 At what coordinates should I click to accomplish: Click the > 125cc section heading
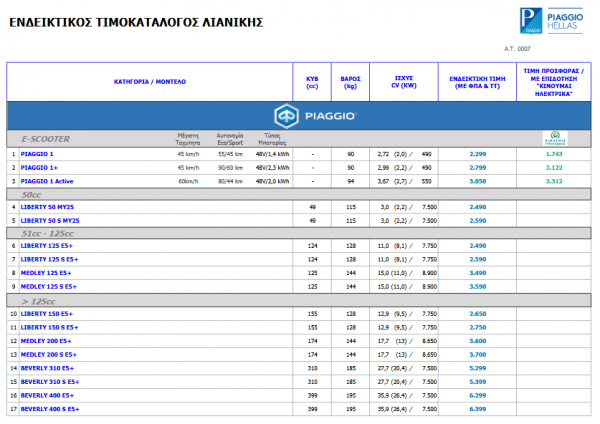pyautogui.click(x=38, y=302)
